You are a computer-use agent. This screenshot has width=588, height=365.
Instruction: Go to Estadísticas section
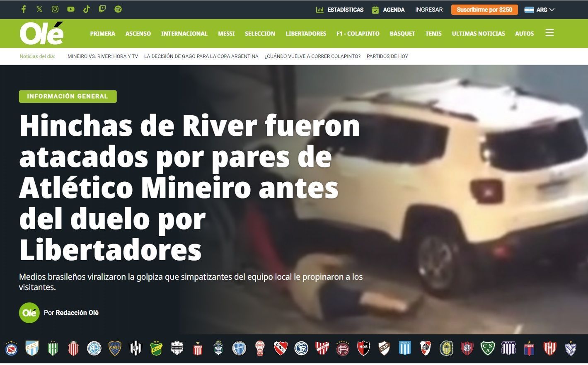tap(340, 10)
